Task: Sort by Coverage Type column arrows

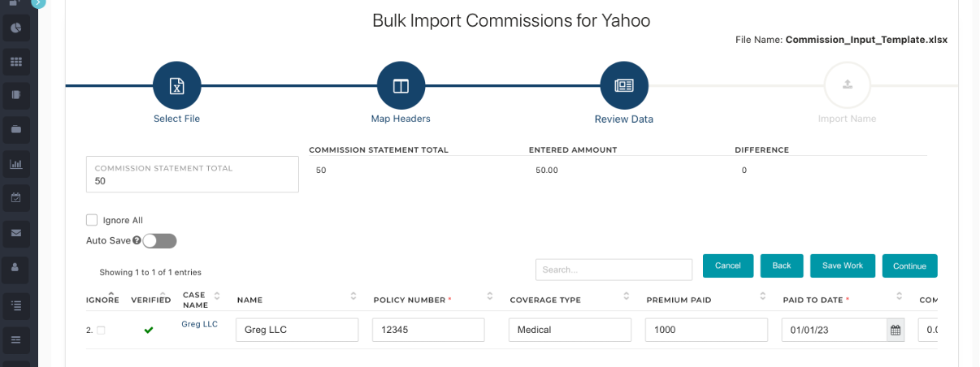Action: (x=627, y=296)
